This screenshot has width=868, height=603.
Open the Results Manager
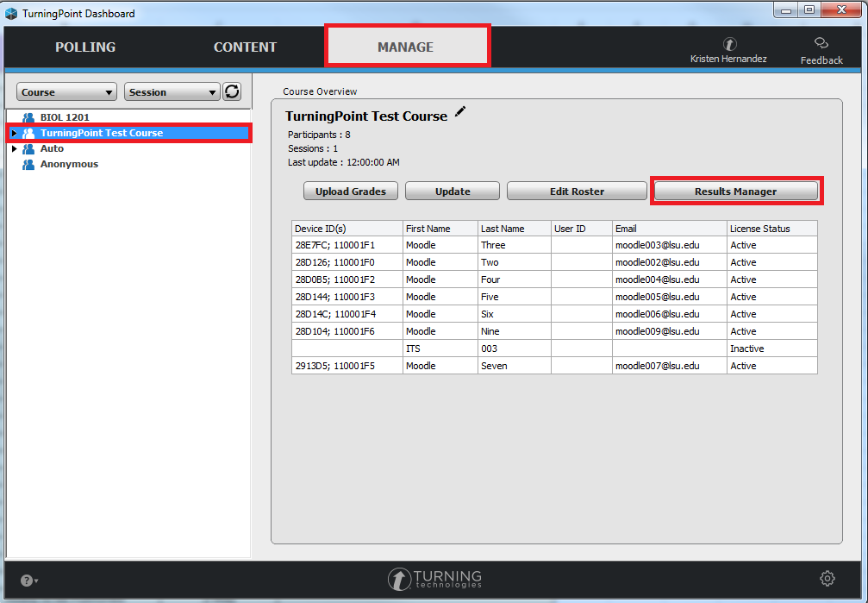(736, 192)
